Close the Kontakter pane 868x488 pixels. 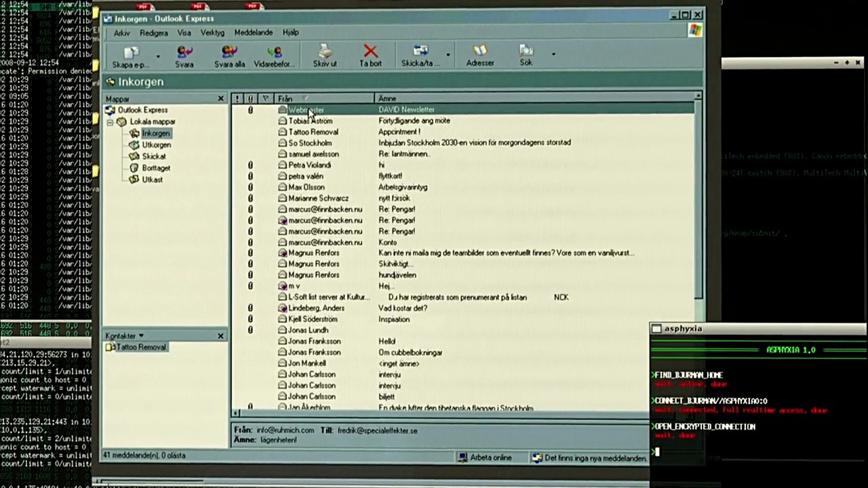[220, 336]
